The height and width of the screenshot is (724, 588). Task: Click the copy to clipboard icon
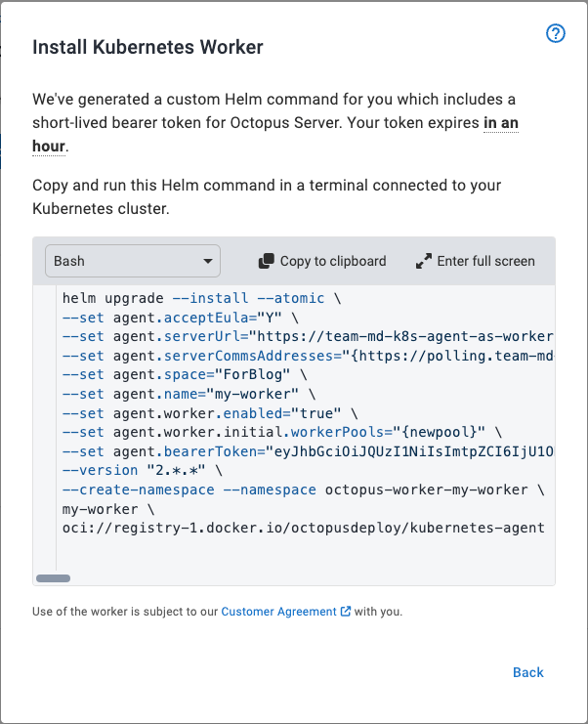(x=266, y=261)
